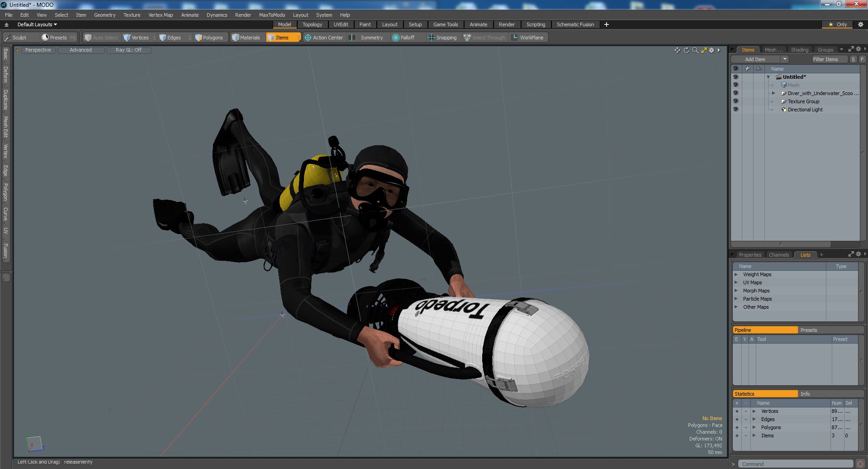Image resolution: width=868 pixels, height=469 pixels.
Task: Open the Deform vertical sidebar tab
Action: click(x=6, y=75)
